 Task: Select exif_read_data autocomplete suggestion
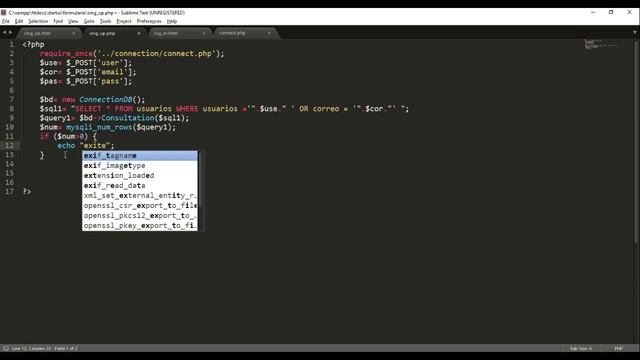[140, 185]
